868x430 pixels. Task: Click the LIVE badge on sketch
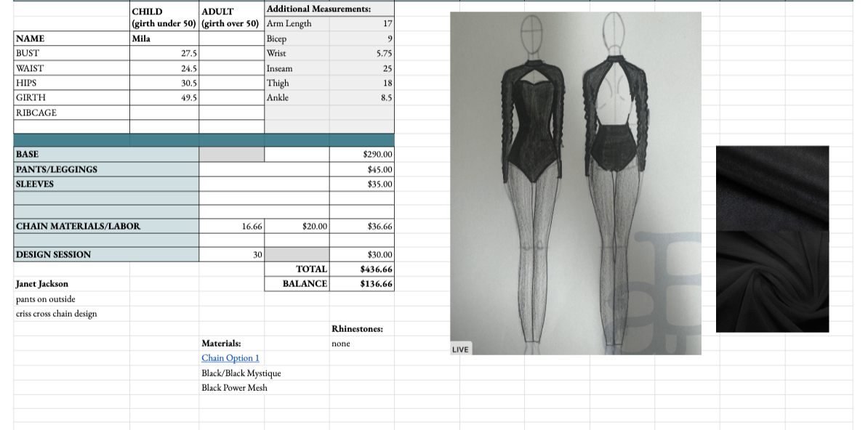pyautogui.click(x=460, y=349)
